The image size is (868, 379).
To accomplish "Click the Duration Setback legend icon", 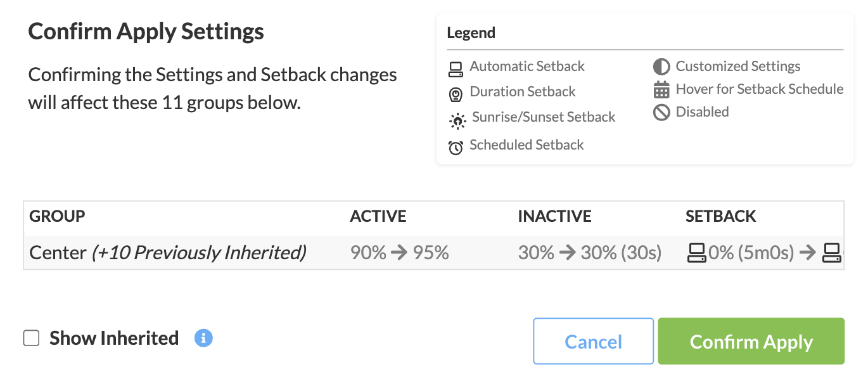I will pos(456,94).
